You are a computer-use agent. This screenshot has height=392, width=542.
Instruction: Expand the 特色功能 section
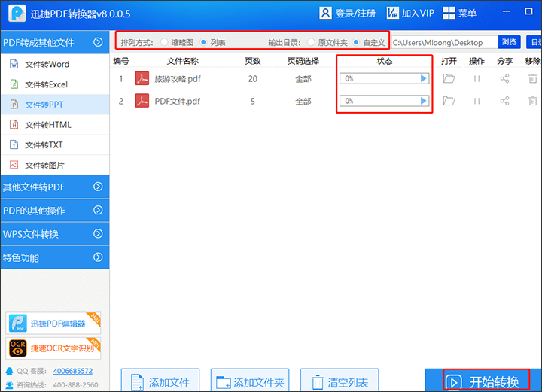[98, 257]
